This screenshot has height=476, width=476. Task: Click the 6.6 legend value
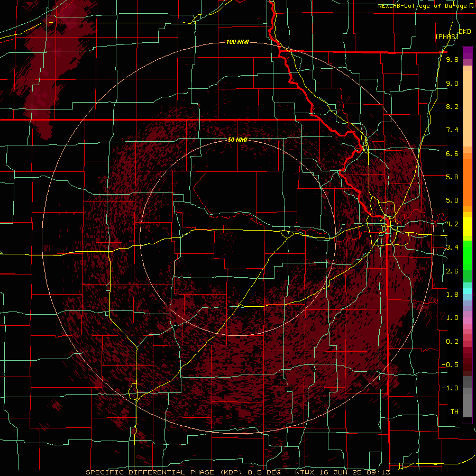(x=452, y=154)
